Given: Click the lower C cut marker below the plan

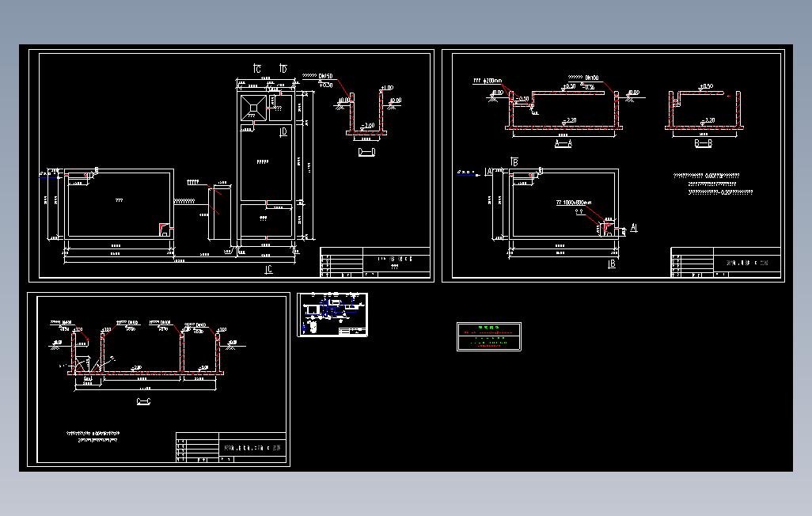Looking at the screenshot, I should pyautogui.click(x=268, y=269).
